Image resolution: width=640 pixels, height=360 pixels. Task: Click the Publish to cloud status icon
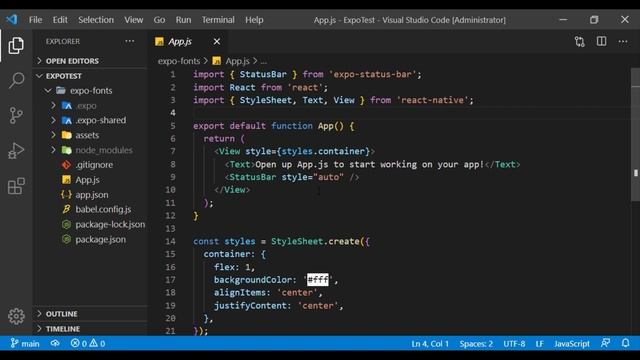(x=55, y=344)
